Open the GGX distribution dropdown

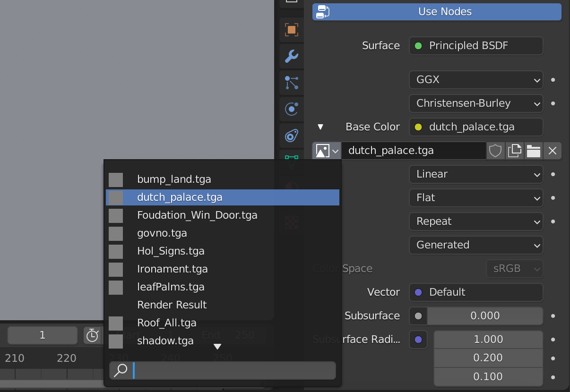point(476,80)
